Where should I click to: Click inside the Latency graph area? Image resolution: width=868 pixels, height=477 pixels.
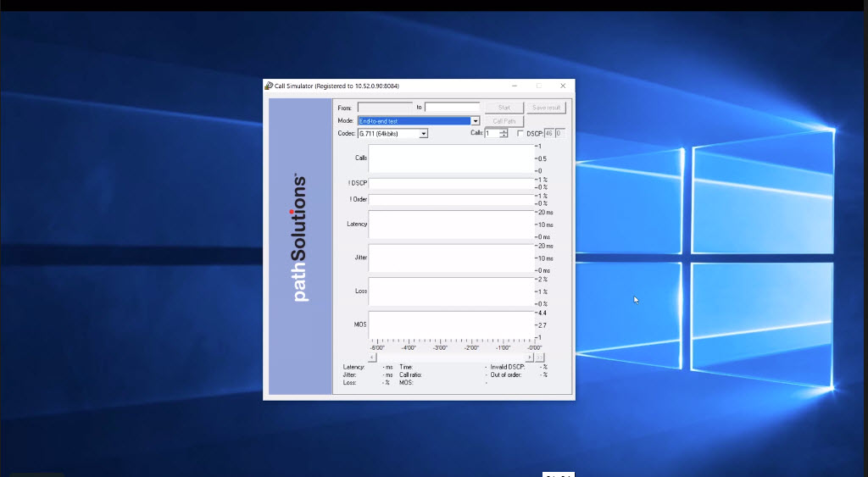[x=451, y=225]
